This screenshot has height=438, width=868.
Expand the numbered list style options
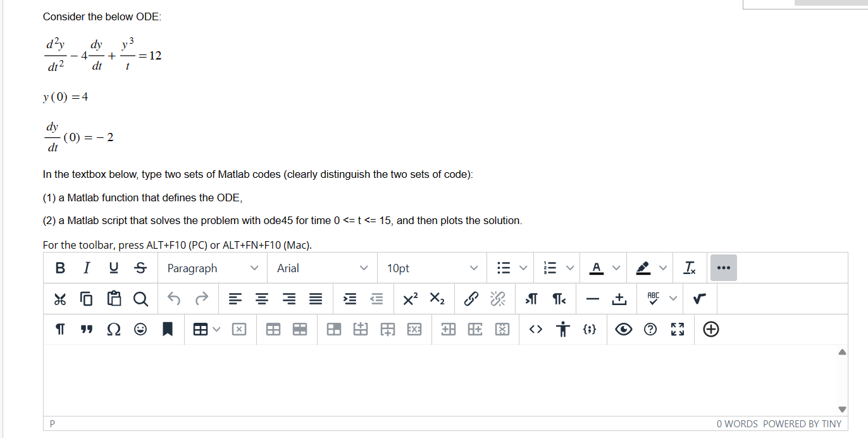click(x=571, y=268)
